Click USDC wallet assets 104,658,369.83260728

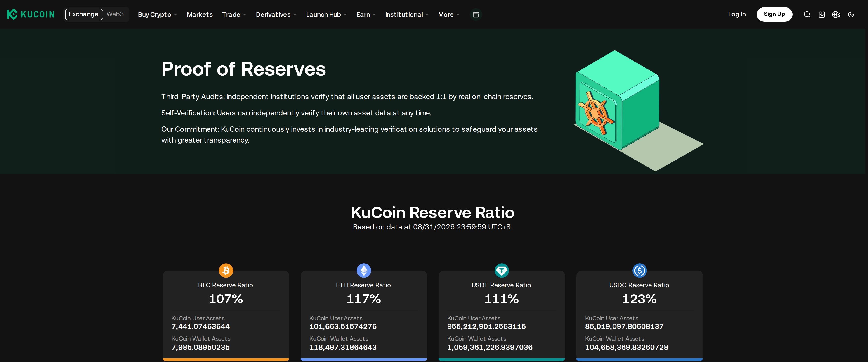(626, 347)
